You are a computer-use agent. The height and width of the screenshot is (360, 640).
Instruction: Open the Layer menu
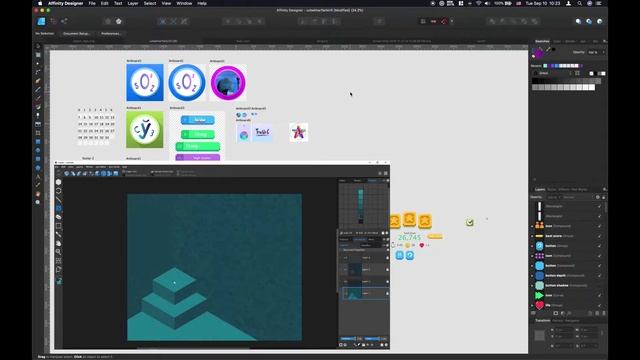click(133, 3)
